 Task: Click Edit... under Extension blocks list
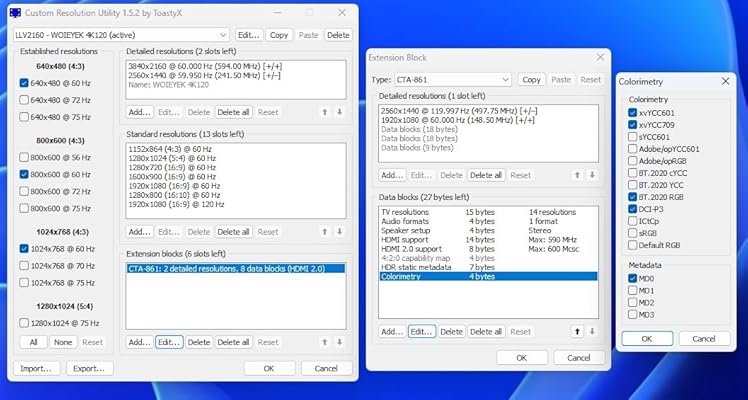(x=169, y=342)
